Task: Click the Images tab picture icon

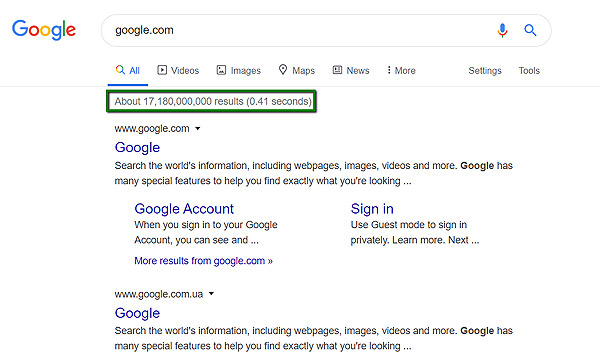Action: (222, 70)
